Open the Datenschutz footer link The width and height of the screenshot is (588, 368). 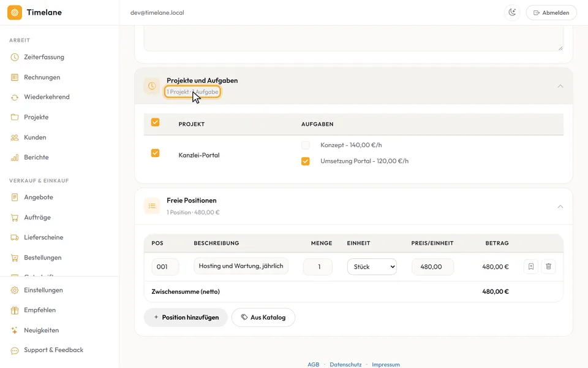345,364
